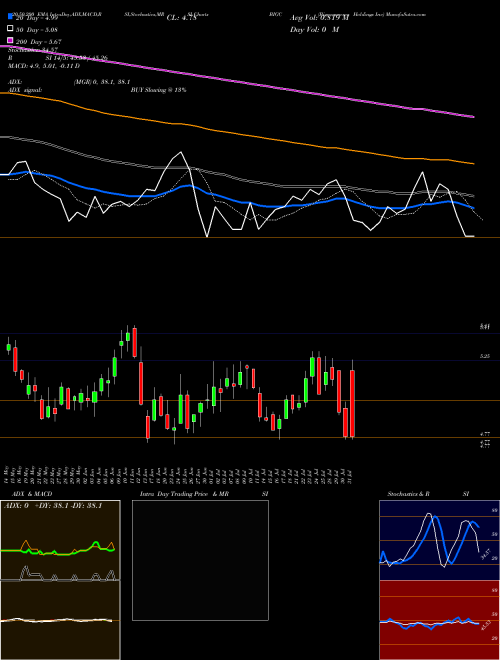The height and width of the screenshot is (660, 500).
Task: Click the white 50 Day legend swatch
Action: 10,29
